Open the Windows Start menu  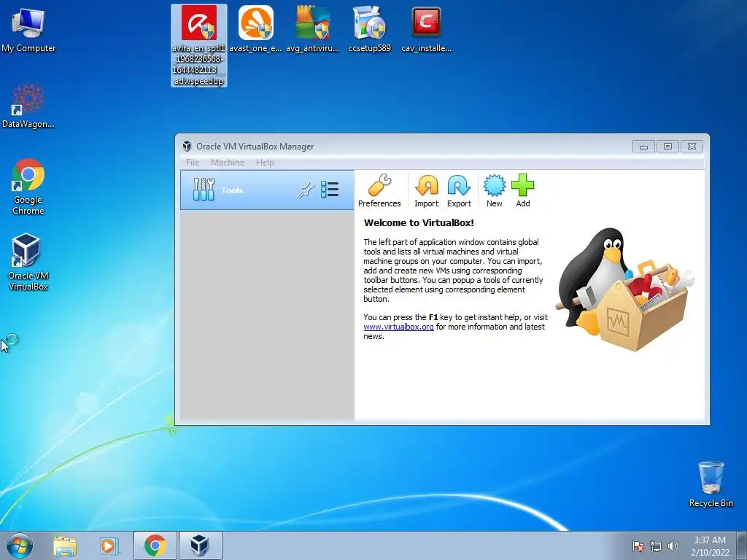click(20, 545)
